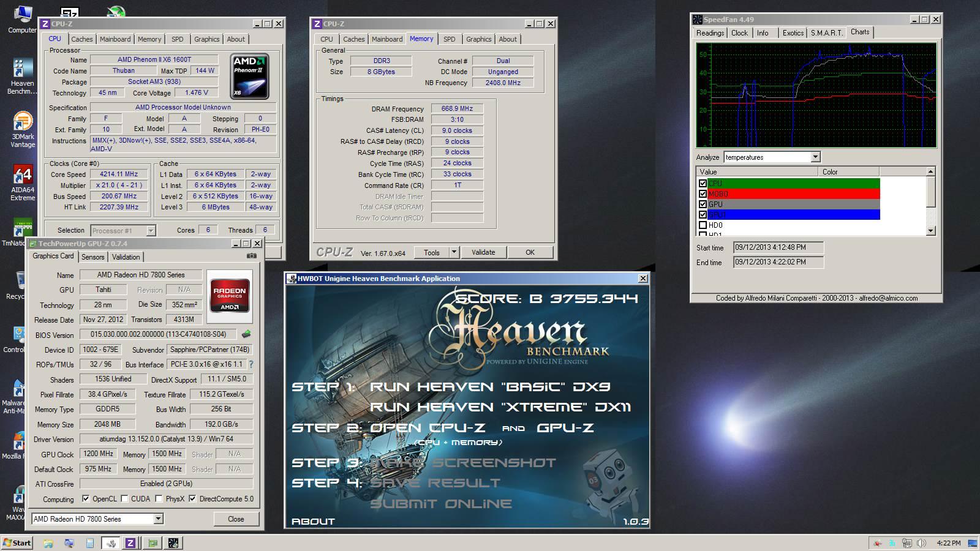This screenshot has height=551, width=980.
Task: Click the Validate button in CPU-Z
Action: click(x=483, y=252)
